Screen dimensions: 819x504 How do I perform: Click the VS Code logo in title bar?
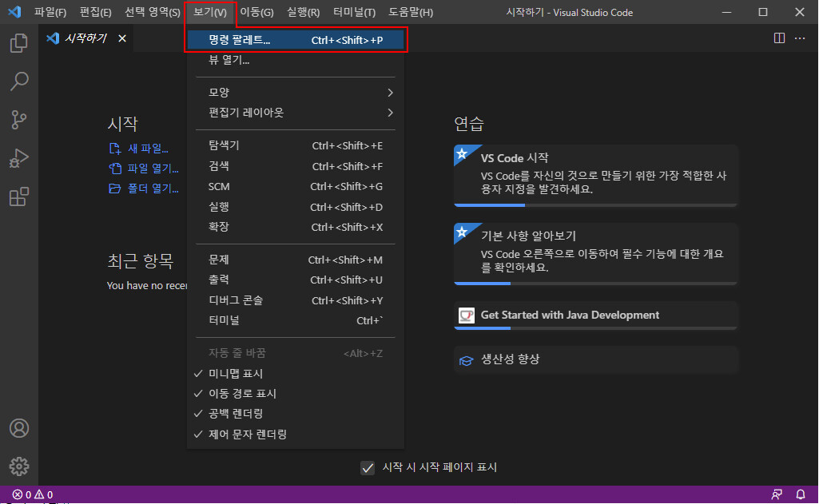14,11
